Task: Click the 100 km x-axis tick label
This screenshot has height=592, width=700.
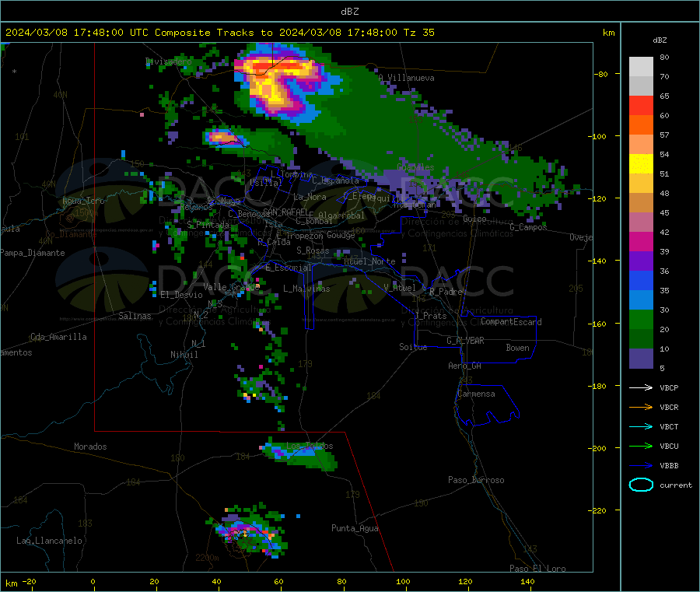Action: coord(403,581)
